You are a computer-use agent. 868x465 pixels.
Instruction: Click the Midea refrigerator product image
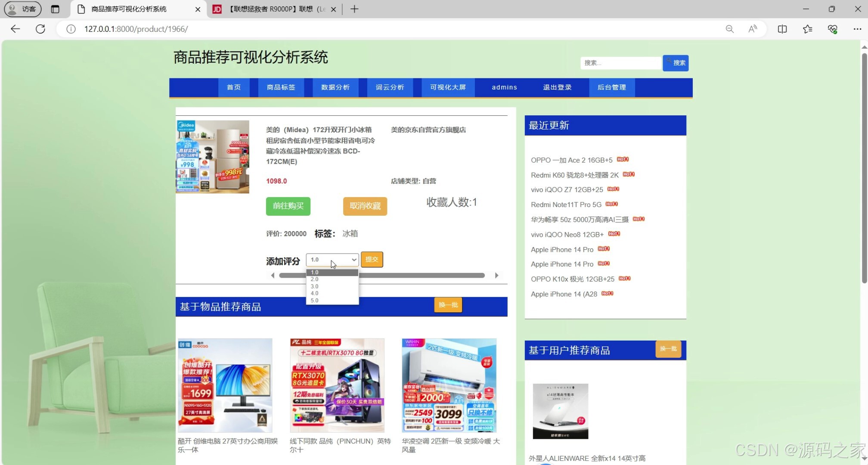point(212,157)
